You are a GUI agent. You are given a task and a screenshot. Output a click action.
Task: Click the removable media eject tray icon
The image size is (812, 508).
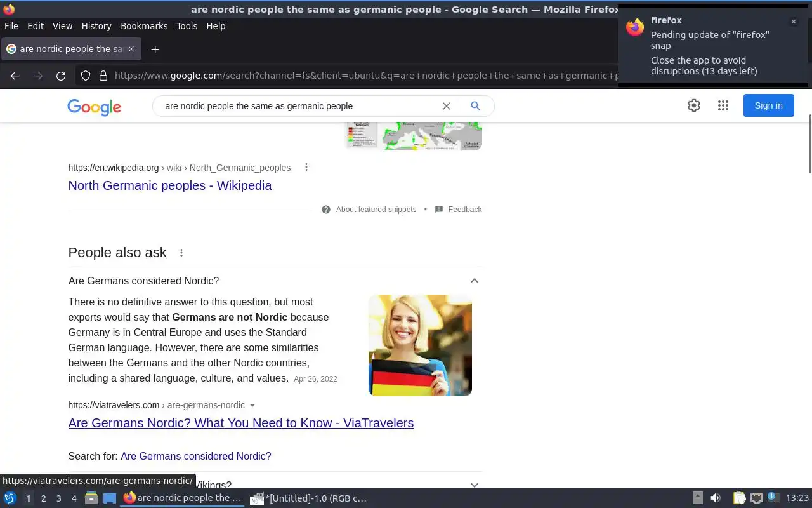(x=697, y=498)
